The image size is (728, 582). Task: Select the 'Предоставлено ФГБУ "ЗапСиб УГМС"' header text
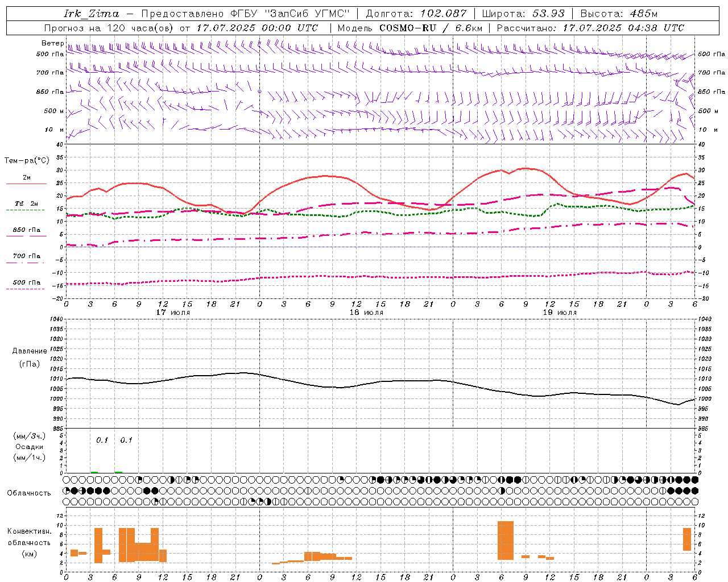[x=245, y=14]
